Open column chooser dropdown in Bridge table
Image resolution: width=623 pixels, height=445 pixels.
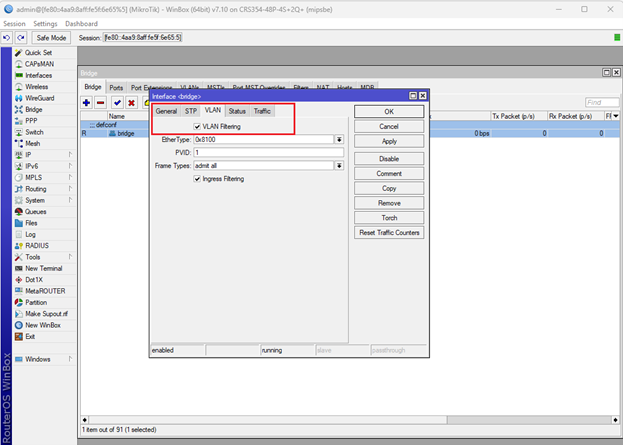point(616,116)
